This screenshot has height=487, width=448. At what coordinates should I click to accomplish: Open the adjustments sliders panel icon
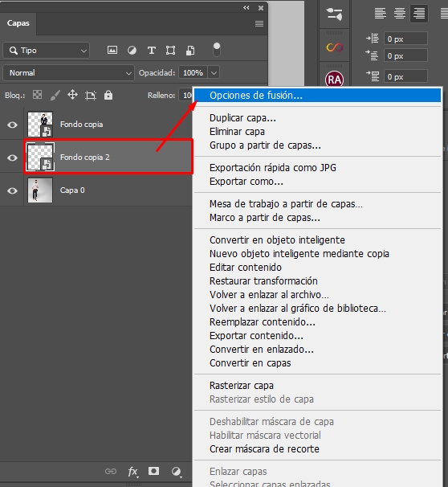335,14
